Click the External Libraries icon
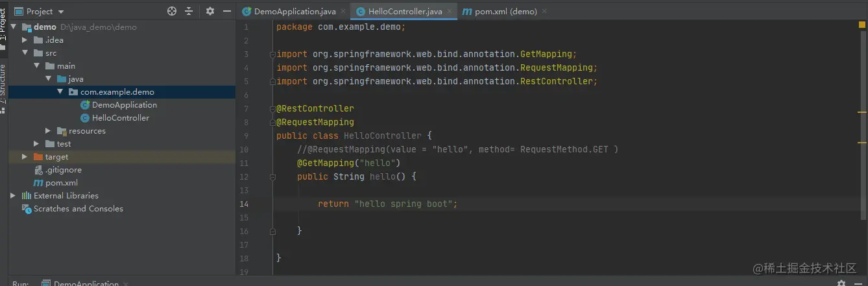The height and width of the screenshot is (286, 868). point(27,195)
